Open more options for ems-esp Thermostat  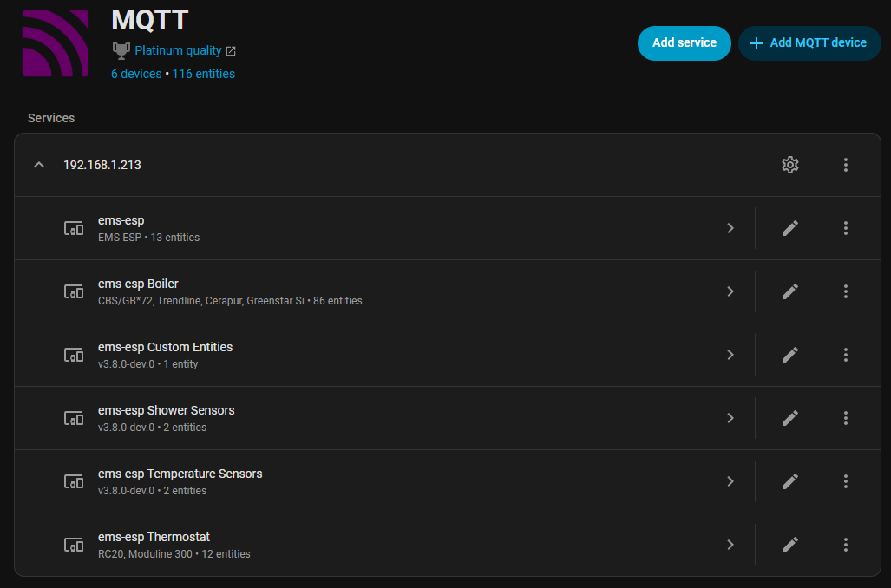(846, 545)
